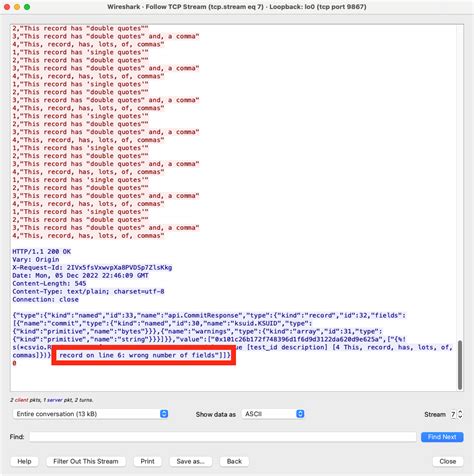This screenshot has width=474, height=476.
Task: Close the Follow TCP Stream dialog
Action: click(x=448, y=461)
